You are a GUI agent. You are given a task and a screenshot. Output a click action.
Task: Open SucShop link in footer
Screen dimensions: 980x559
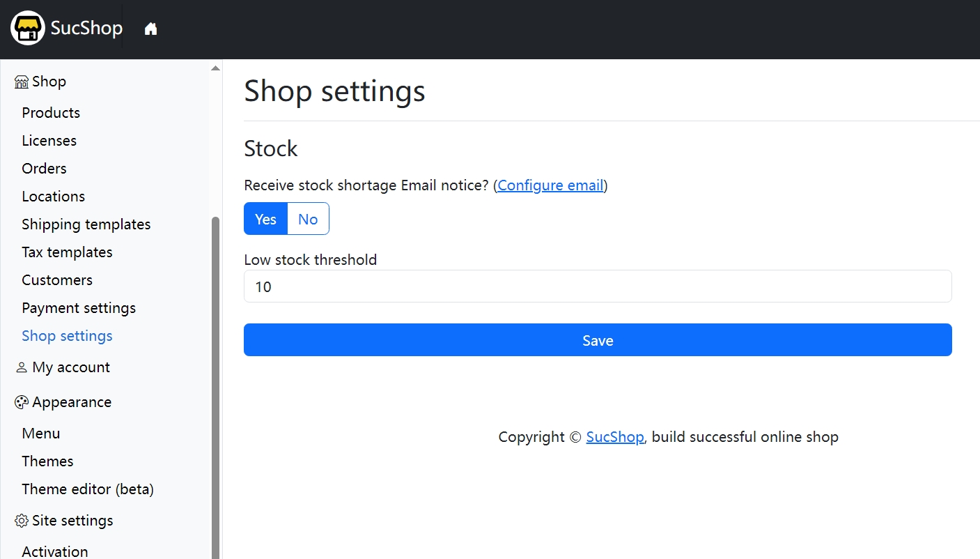coord(615,437)
